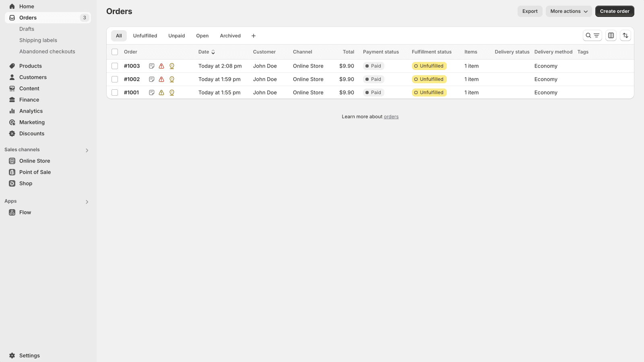Image resolution: width=644 pixels, height=362 pixels.
Task: Select all orders with header checkbox
Action: pyautogui.click(x=115, y=52)
